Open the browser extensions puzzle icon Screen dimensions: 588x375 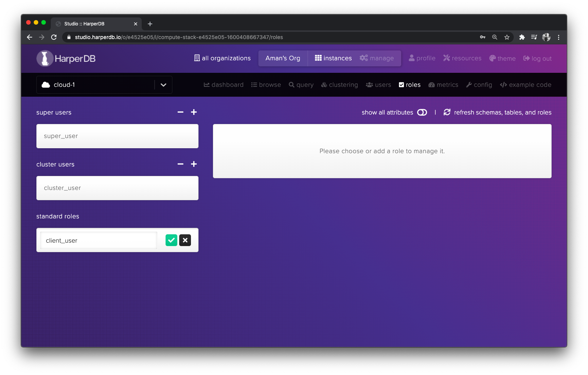point(522,37)
